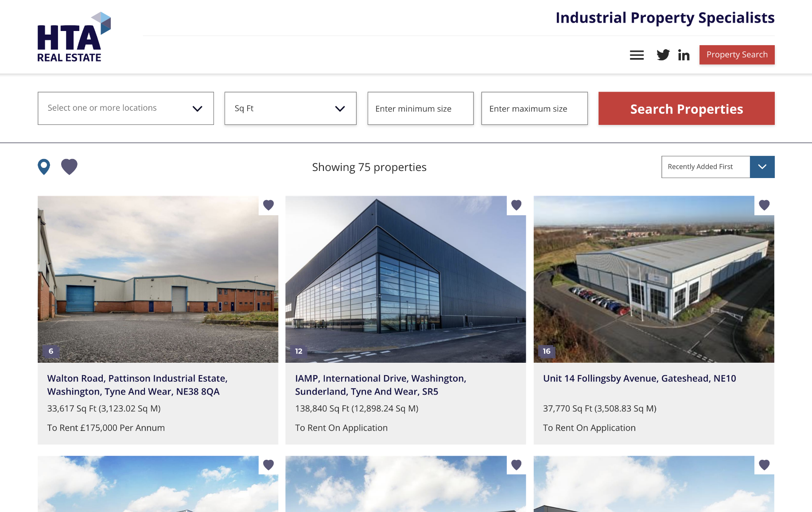The height and width of the screenshot is (512, 812).
Task: Toggle heart on bottom-right partial property card
Action: coord(764,465)
